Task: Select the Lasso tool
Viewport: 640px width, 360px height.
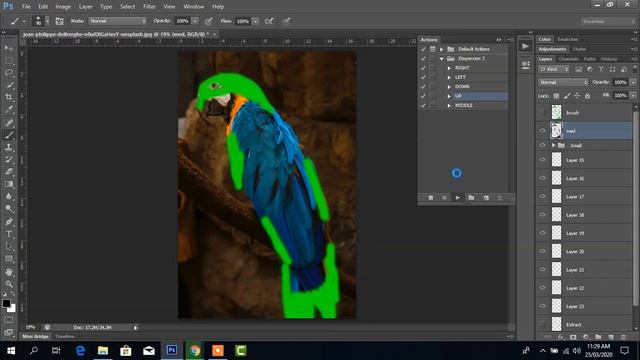Action: [9, 73]
